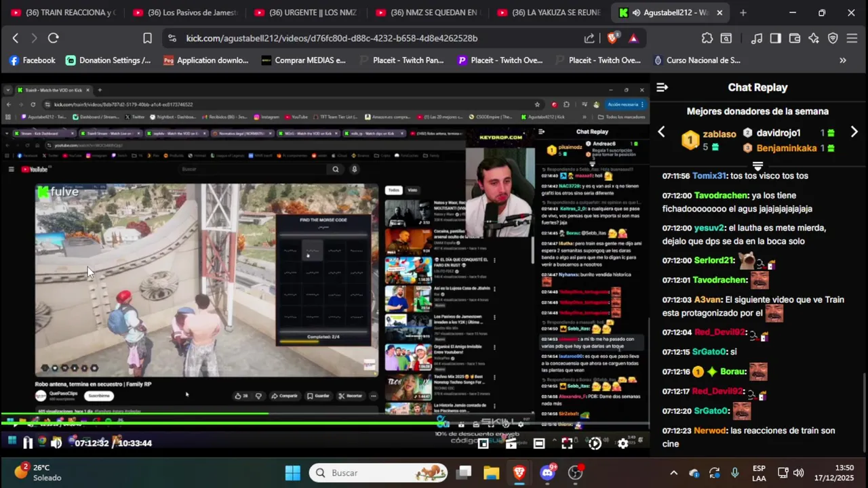This screenshot has width=868, height=488.
Task: Switch to the TRAIN REACCIONA tab
Action: pos(63,12)
